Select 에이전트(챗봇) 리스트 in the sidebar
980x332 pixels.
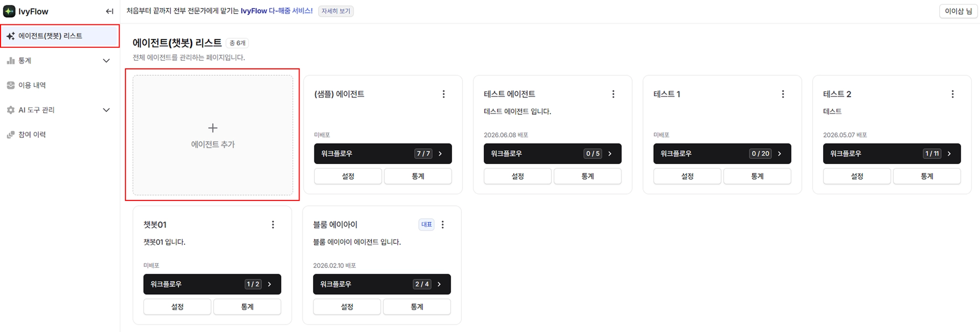[x=60, y=36]
